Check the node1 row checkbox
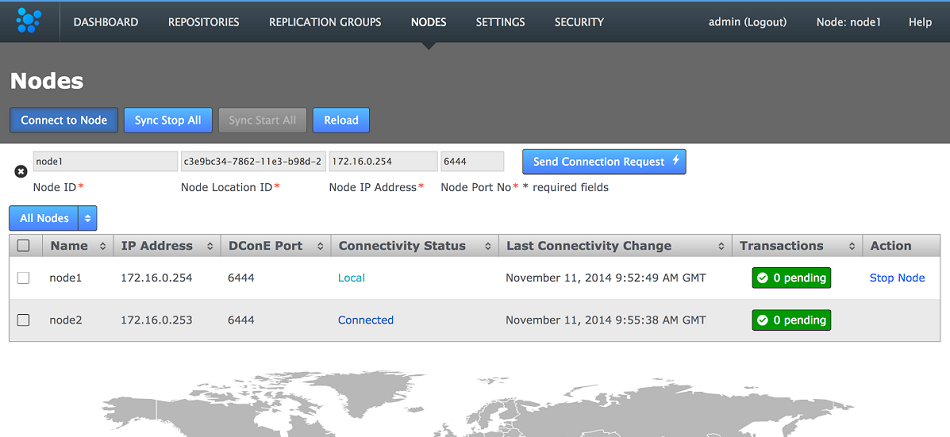The image size is (950, 437). (x=23, y=278)
